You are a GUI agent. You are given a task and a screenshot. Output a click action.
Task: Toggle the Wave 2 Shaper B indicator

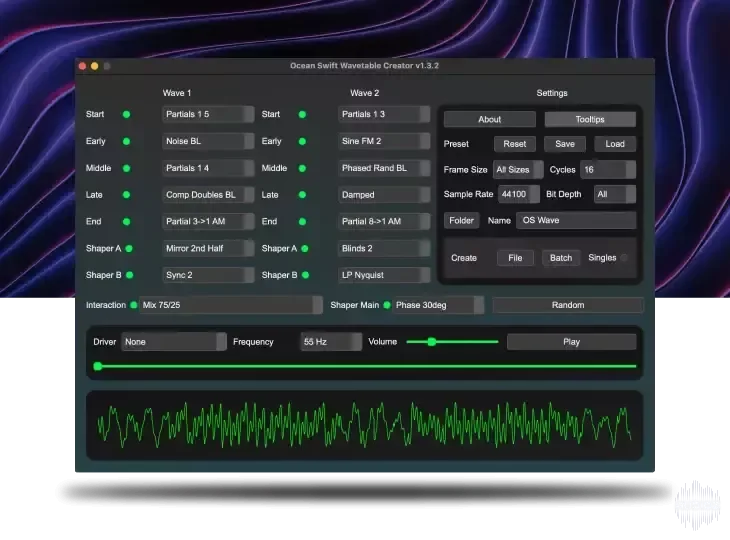[305, 275]
